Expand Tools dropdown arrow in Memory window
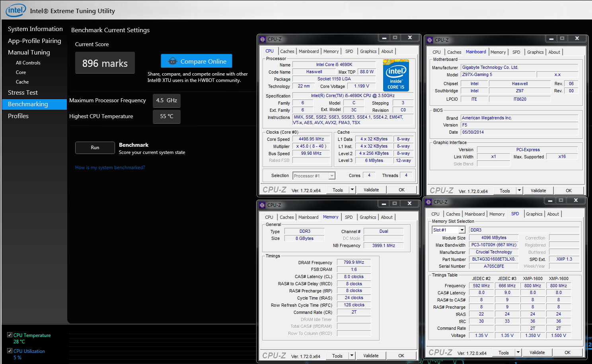 (x=352, y=356)
